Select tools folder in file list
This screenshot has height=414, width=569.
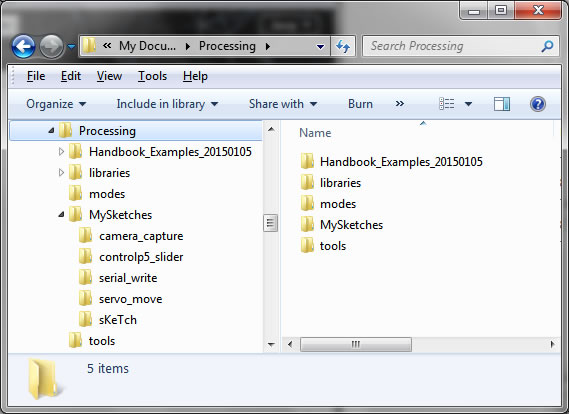coord(333,246)
